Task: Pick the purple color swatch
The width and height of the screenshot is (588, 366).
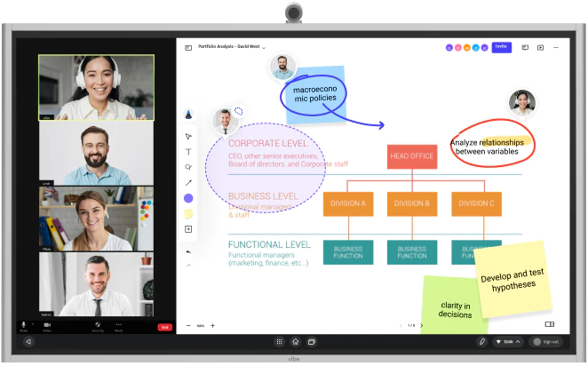Action: [x=188, y=198]
